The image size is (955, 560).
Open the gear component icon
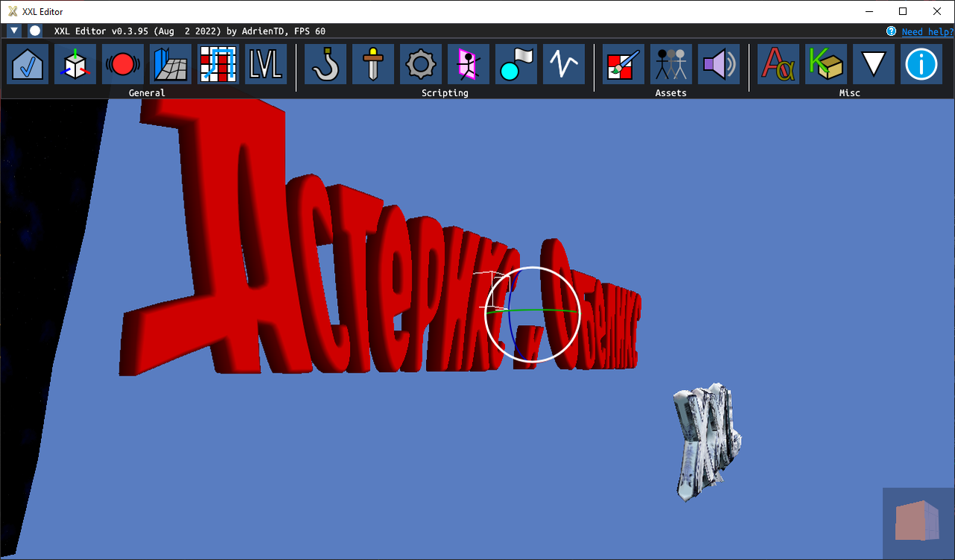point(421,64)
